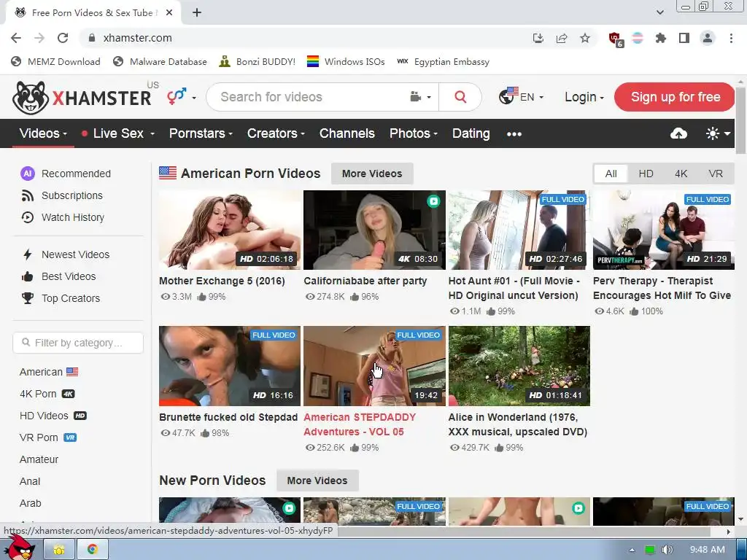Image resolution: width=747 pixels, height=560 pixels.
Task: Select the 4K quality filter
Action: tap(681, 174)
